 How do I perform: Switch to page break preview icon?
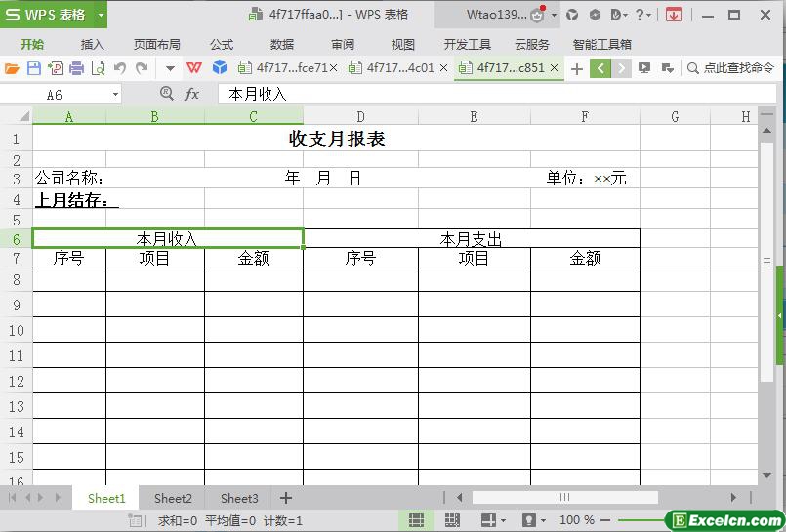coord(453,520)
